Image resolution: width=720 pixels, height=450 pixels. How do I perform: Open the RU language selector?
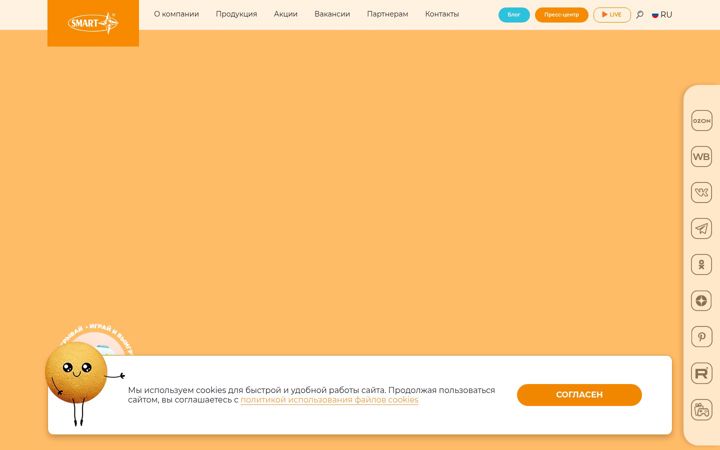coord(662,15)
